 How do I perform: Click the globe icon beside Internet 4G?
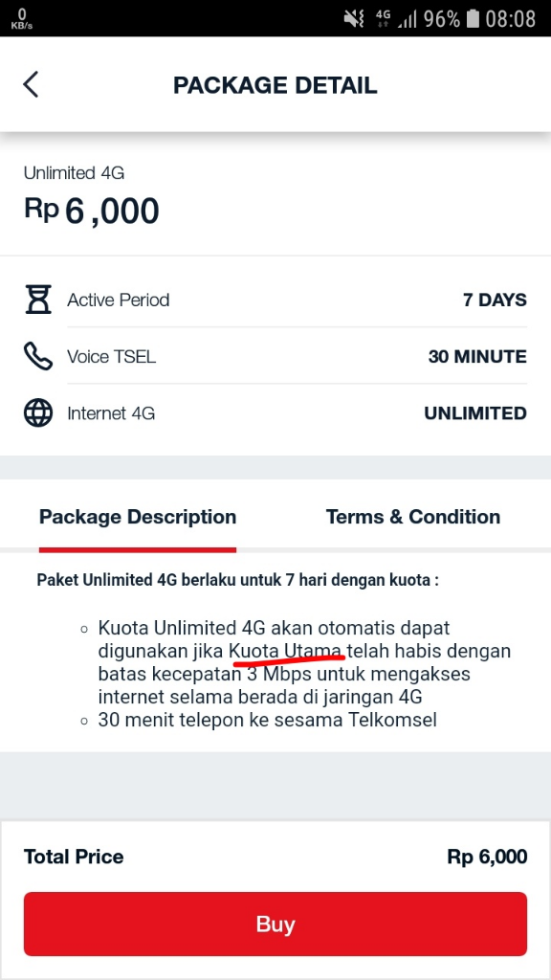pyautogui.click(x=39, y=413)
